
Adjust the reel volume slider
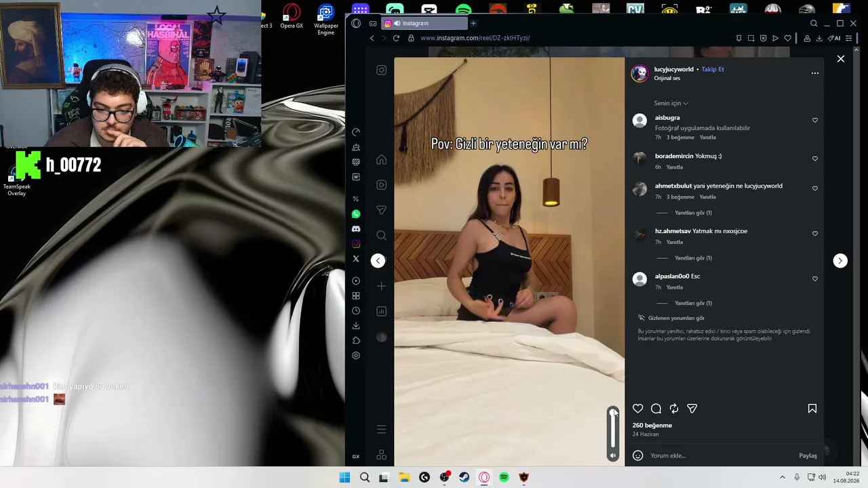point(613,428)
